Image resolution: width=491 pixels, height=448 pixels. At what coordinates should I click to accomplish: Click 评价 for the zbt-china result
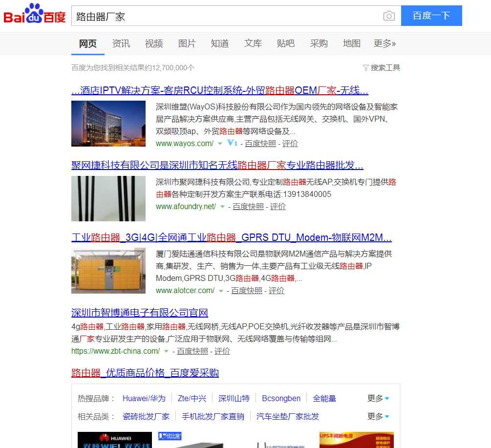pyautogui.click(x=222, y=351)
